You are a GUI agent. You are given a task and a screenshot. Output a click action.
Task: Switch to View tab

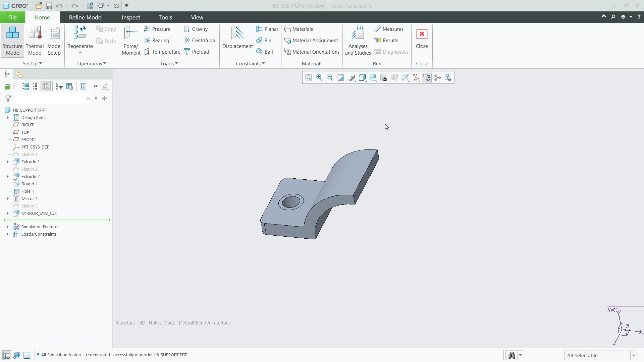click(x=197, y=17)
